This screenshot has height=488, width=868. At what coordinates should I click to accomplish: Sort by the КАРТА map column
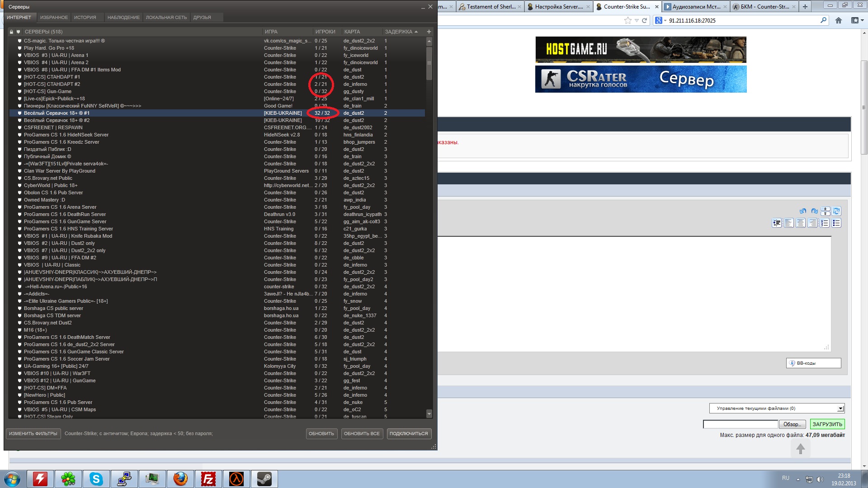352,32
